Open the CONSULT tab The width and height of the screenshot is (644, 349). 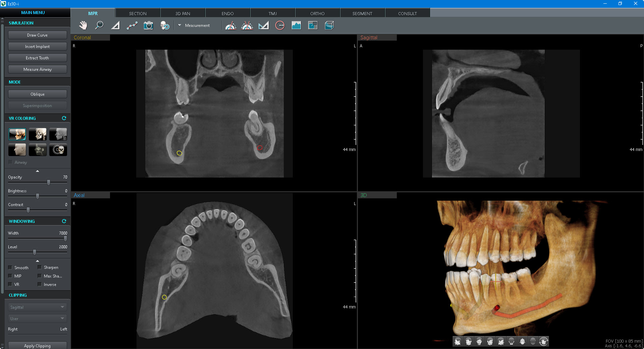click(x=408, y=13)
